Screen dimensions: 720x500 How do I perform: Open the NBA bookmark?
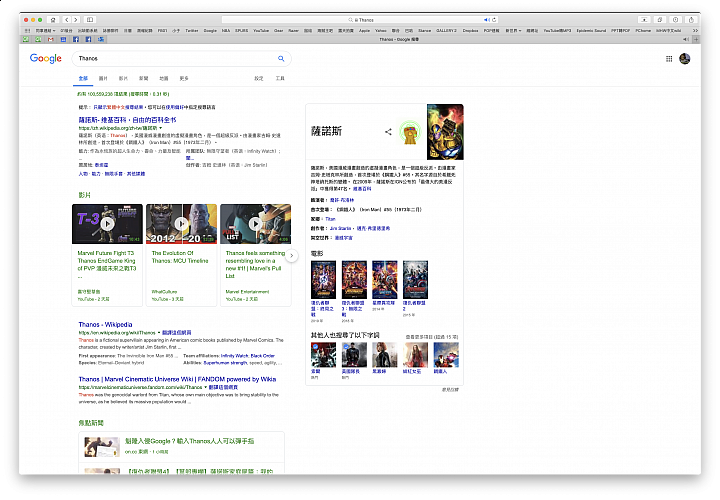click(x=226, y=30)
